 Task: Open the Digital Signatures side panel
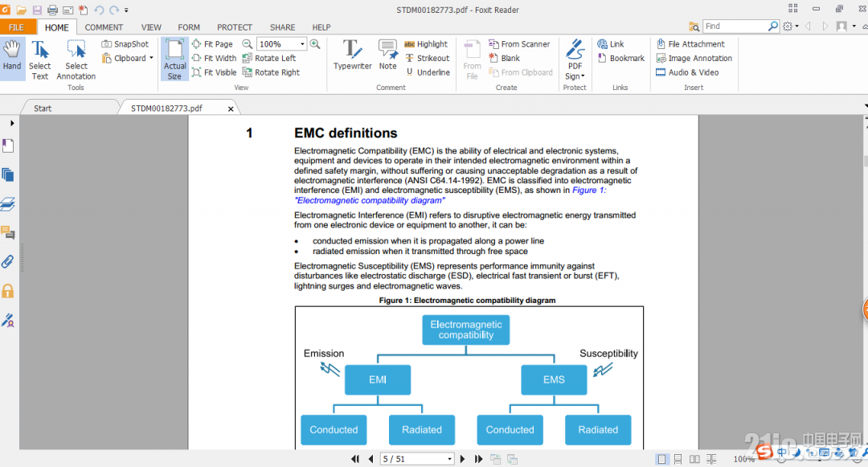pyautogui.click(x=8, y=320)
